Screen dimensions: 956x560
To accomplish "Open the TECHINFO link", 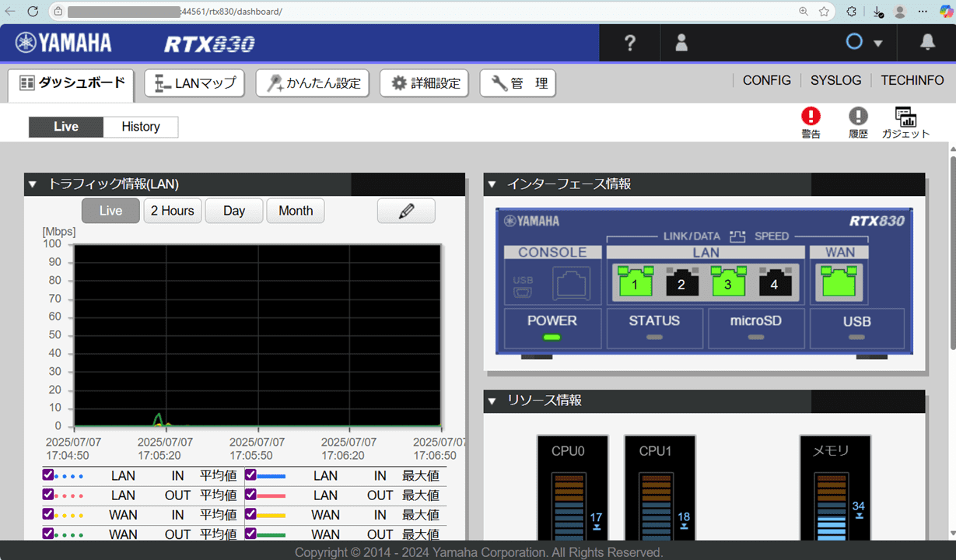I will [x=912, y=80].
